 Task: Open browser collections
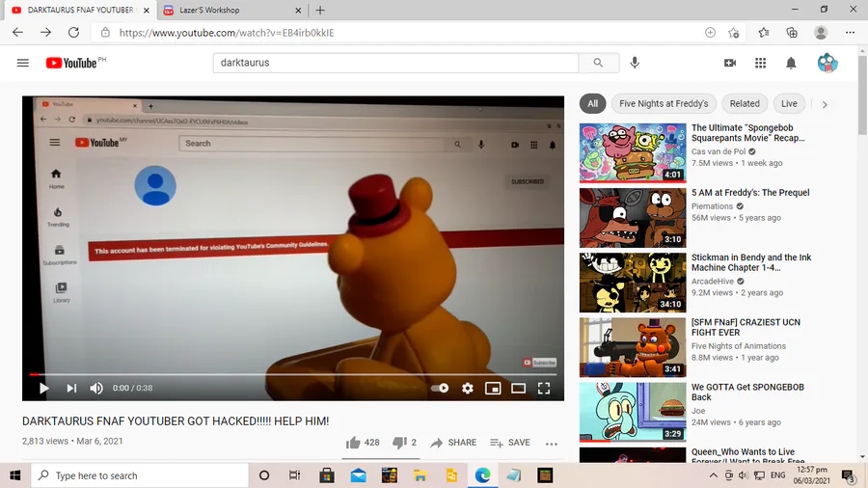point(792,33)
